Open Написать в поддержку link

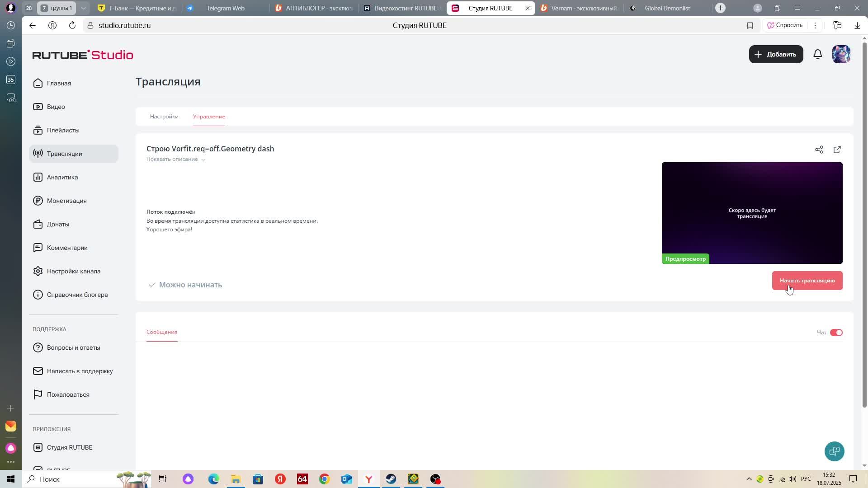pyautogui.click(x=80, y=371)
